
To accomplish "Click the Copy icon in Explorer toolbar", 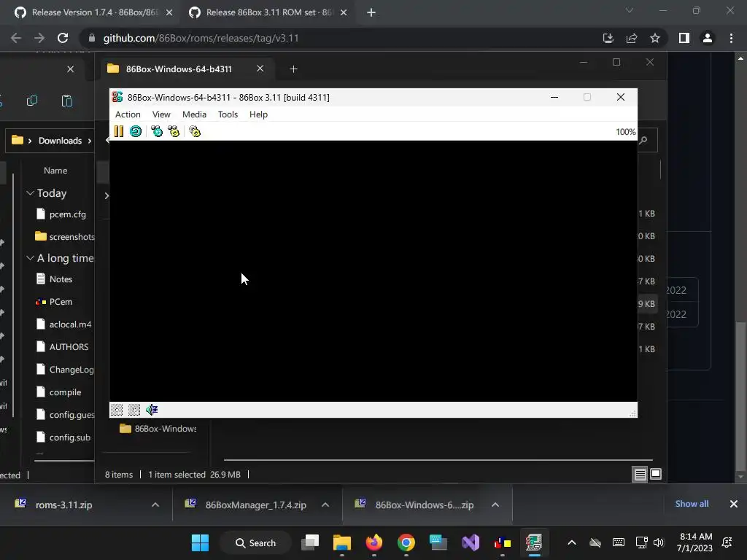I will pos(32,101).
